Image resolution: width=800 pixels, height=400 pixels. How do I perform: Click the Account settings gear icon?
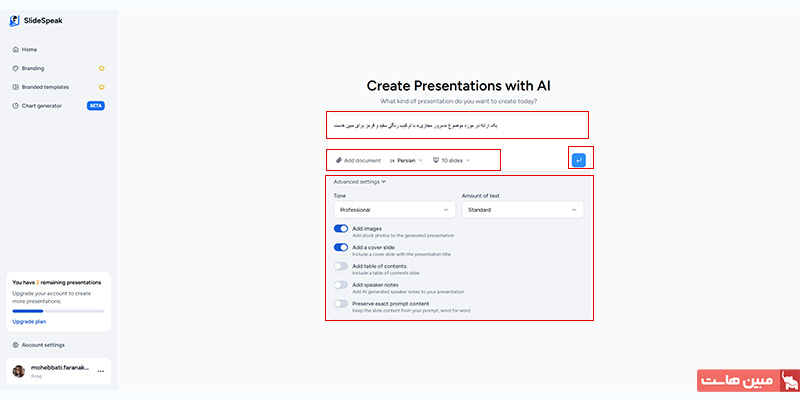(15, 345)
